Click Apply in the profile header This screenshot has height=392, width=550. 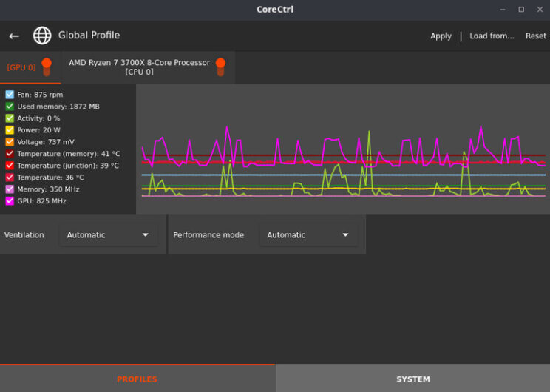(x=441, y=36)
